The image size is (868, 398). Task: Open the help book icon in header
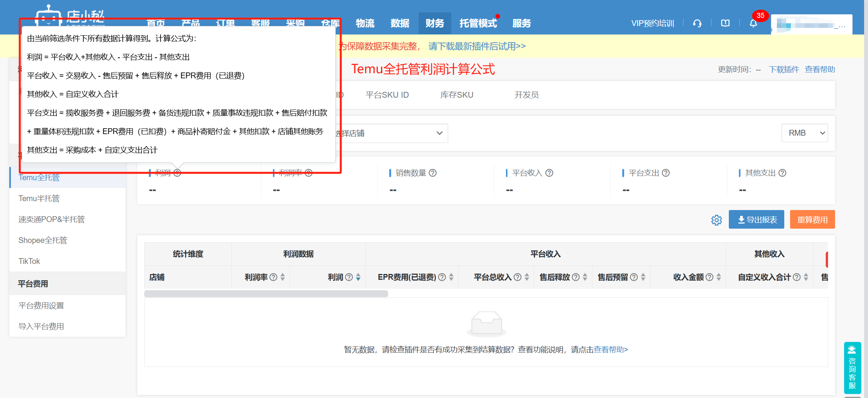[725, 24]
